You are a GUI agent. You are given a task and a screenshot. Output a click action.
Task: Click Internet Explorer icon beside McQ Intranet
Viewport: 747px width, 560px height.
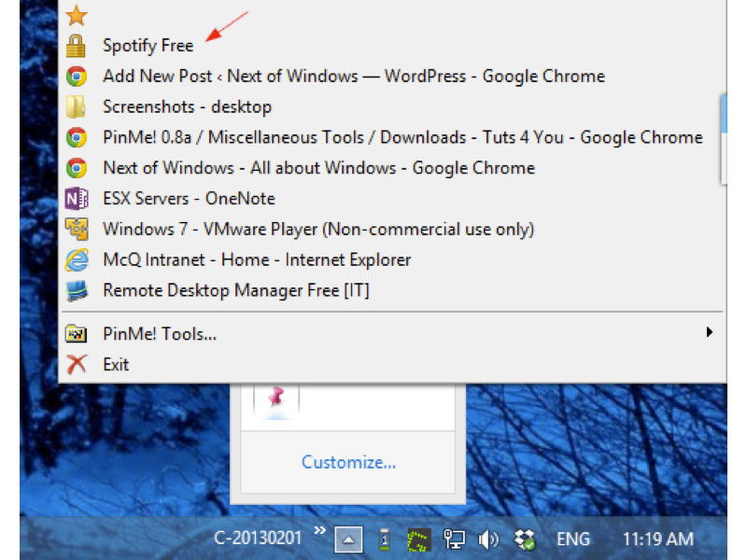(x=77, y=260)
